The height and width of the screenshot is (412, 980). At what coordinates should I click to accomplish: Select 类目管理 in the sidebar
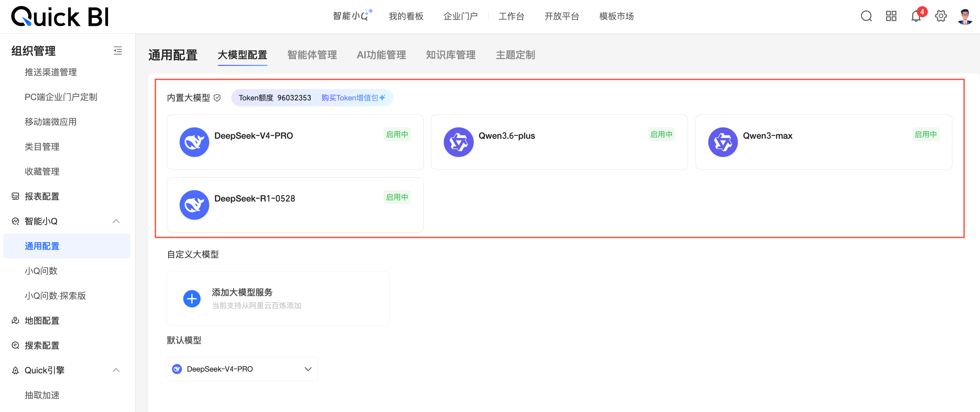click(42, 147)
